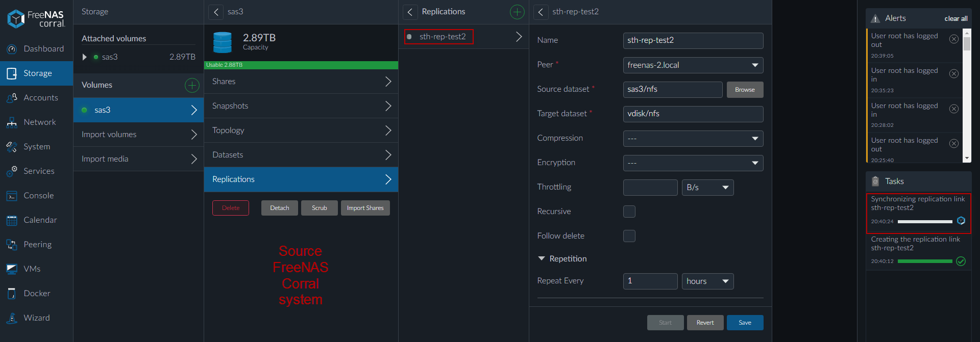980x342 pixels.
Task: Open the Docker section icon in sidebar
Action: 12,294
